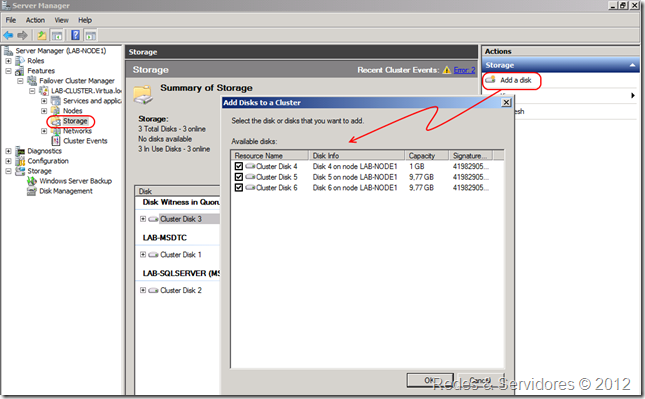Viewport: 645px width, 399px height.
Task: Open the submenu arrow in Actions pane
Action: (x=633, y=95)
